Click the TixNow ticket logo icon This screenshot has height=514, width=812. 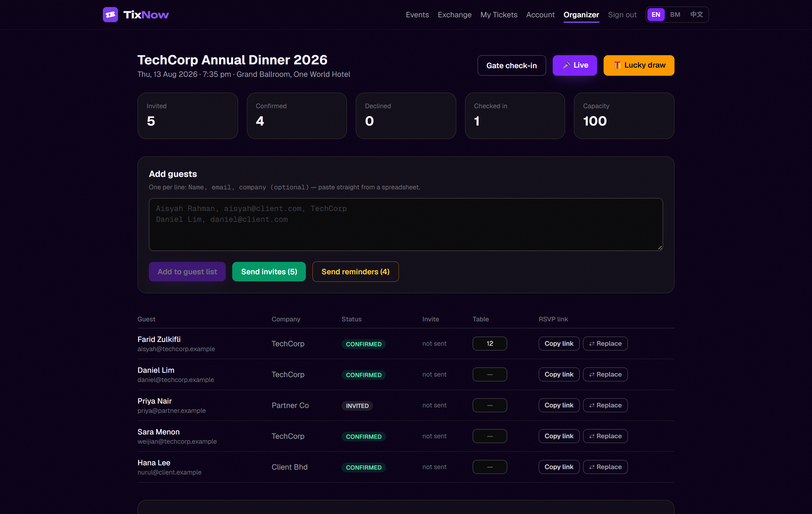[110, 15]
